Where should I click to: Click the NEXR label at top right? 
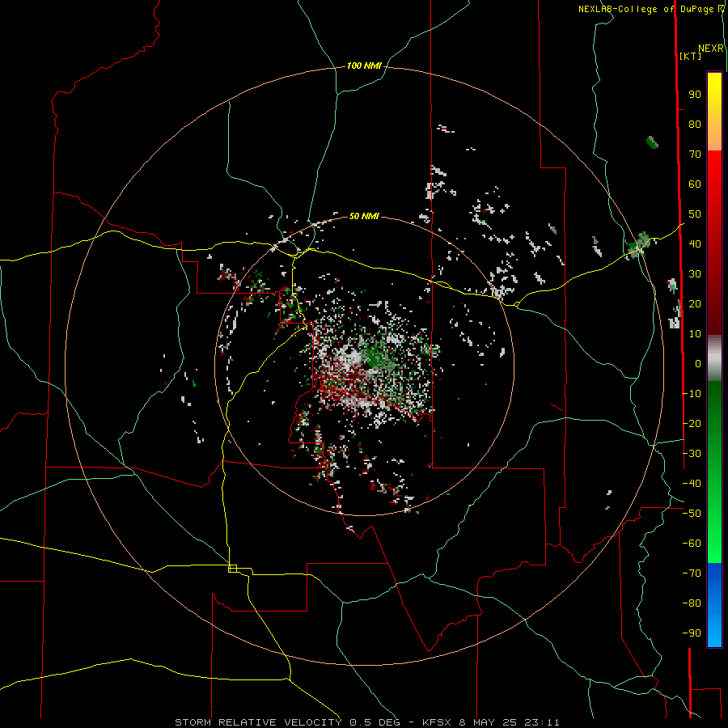711,49
